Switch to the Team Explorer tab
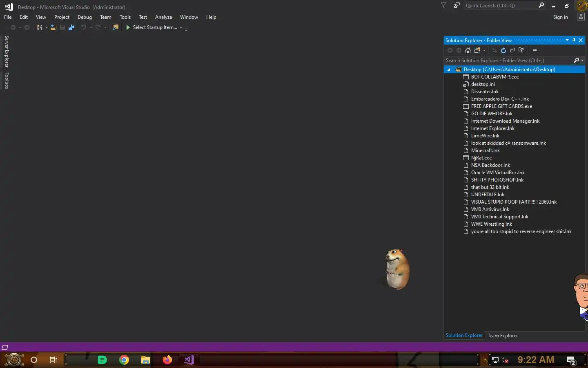This screenshot has width=588, height=368. (x=503, y=336)
